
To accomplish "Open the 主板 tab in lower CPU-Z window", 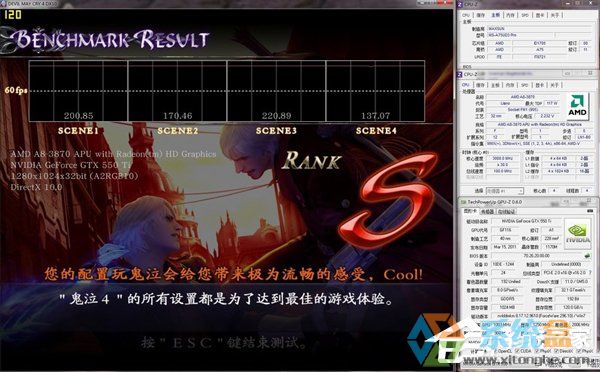I will [x=496, y=85].
